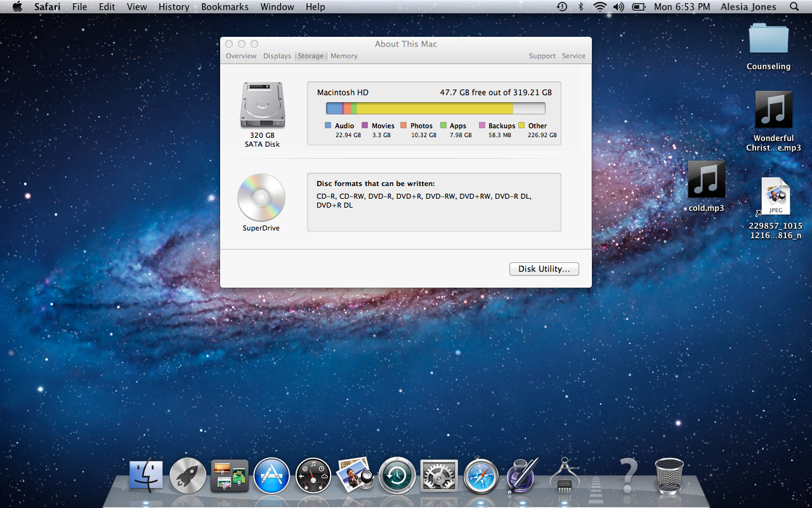Open the Service link
This screenshot has height=508, width=812.
573,56
